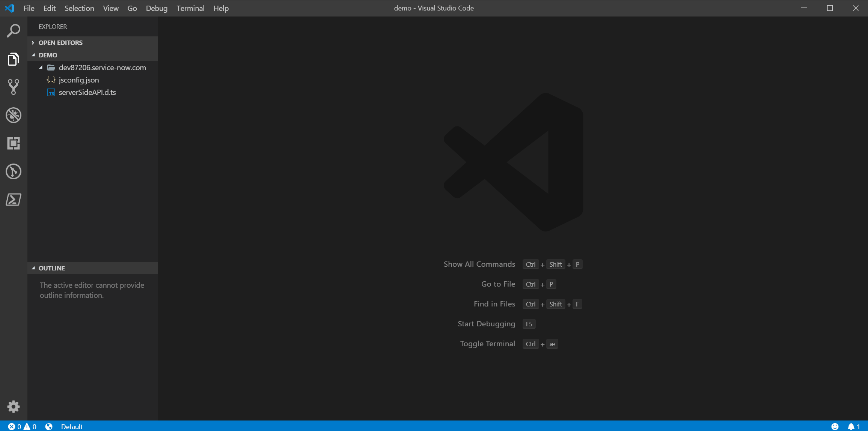Click errors and warnings count in status bar
The image size is (868, 431).
click(x=22, y=426)
